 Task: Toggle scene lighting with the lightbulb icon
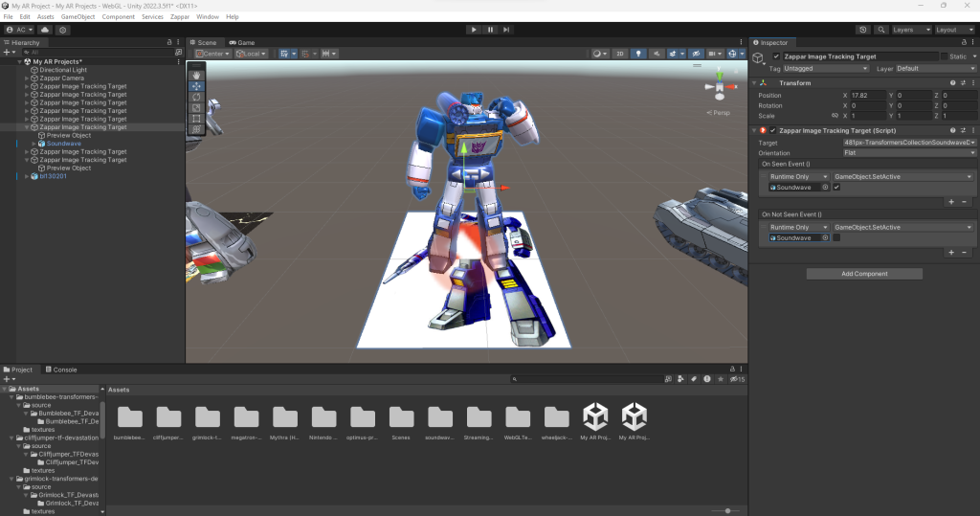pos(640,54)
